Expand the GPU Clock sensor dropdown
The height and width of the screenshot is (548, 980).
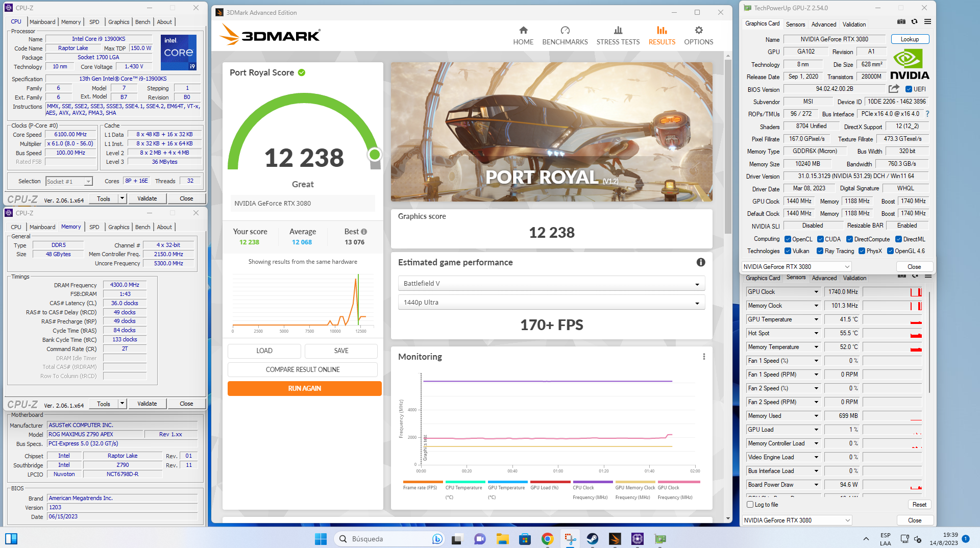coord(816,292)
